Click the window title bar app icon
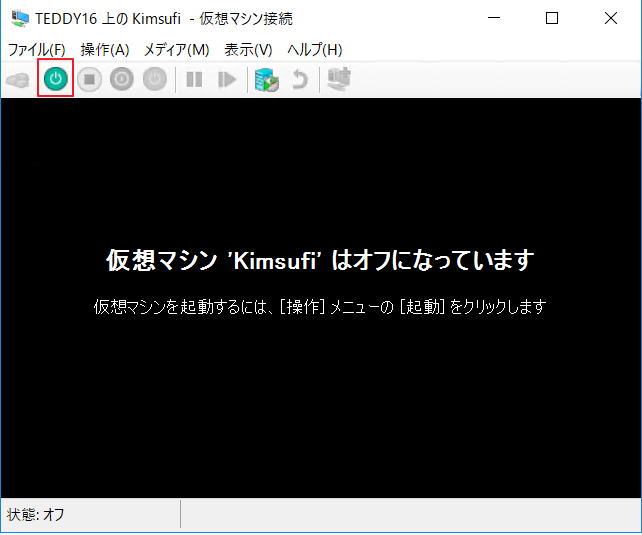This screenshot has height=535, width=642. pos(20,19)
